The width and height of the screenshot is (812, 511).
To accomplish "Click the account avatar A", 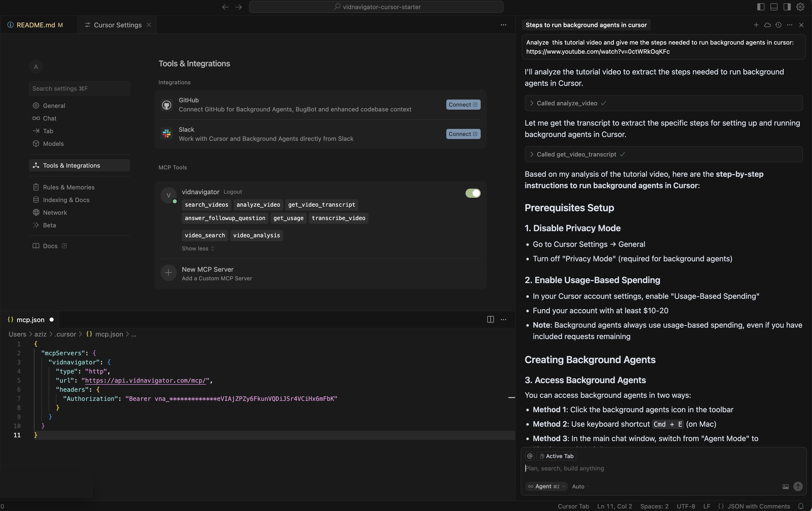I will coord(36,67).
